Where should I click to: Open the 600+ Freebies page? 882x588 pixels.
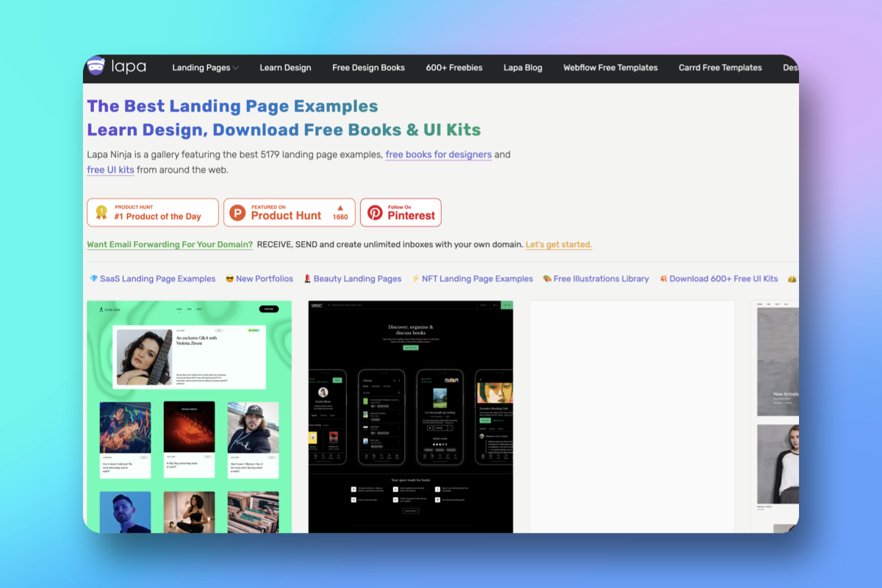[x=454, y=68]
